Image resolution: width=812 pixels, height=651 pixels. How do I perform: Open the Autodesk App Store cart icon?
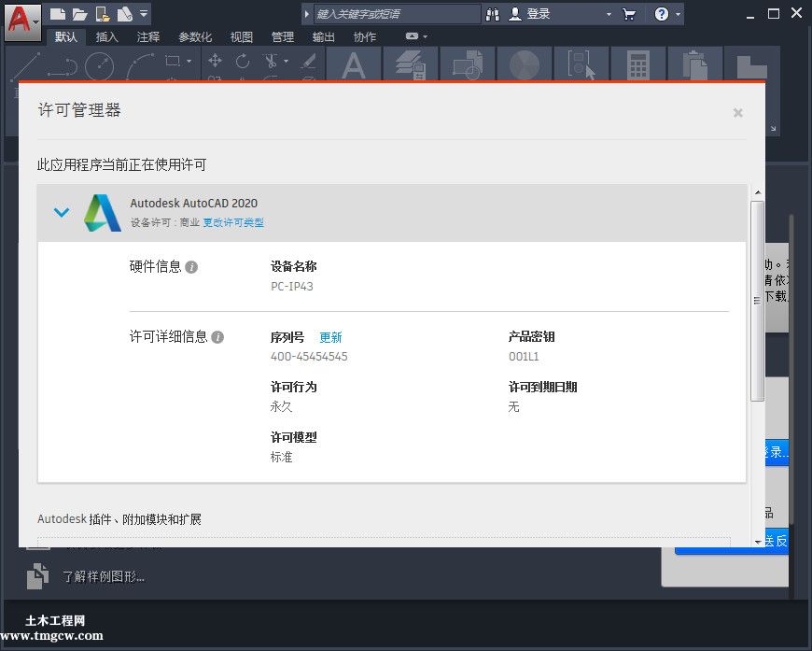click(629, 14)
